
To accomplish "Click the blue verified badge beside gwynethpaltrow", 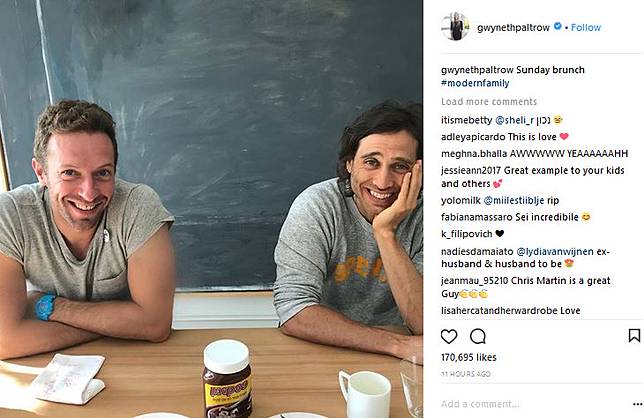I will 557,26.
